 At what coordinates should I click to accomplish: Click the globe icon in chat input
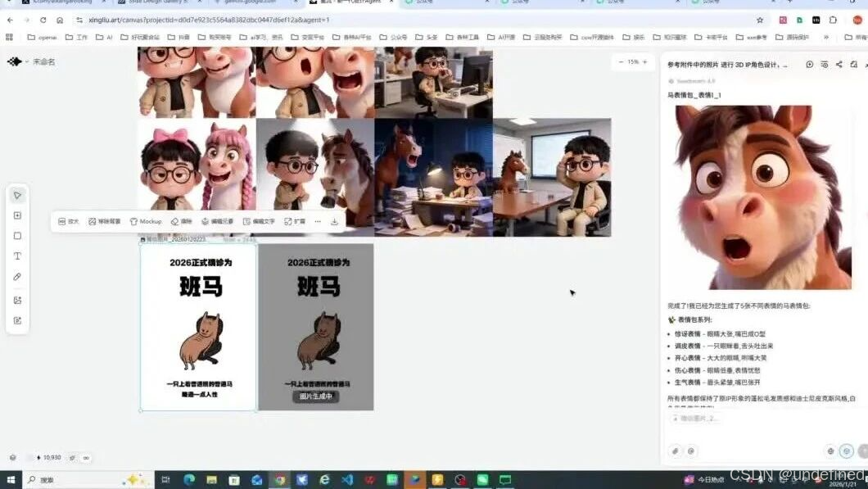pyautogui.click(x=830, y=451)
